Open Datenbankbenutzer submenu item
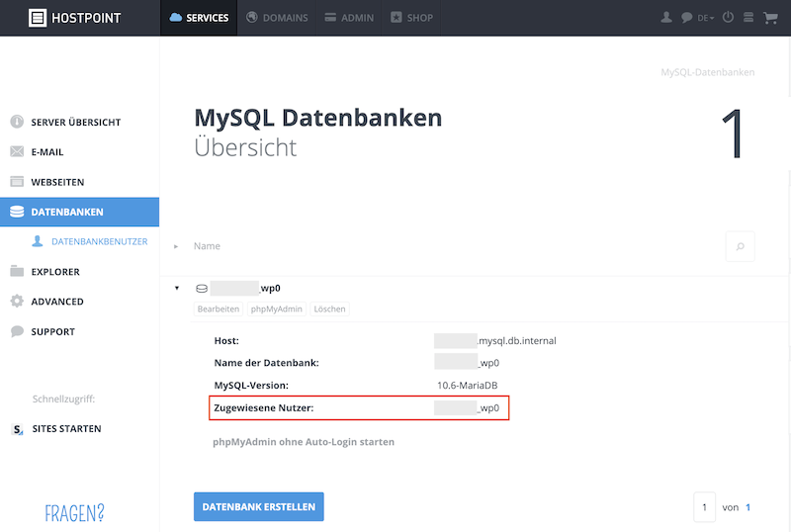Image resolution: width=791 pixels, height=532 pixels. [100, 241]
